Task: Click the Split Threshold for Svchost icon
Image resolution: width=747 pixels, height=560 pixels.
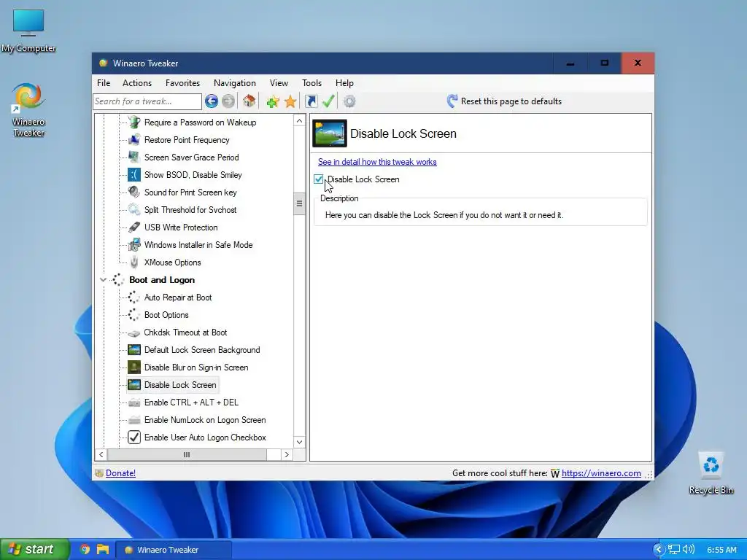Action: (134, 209)
